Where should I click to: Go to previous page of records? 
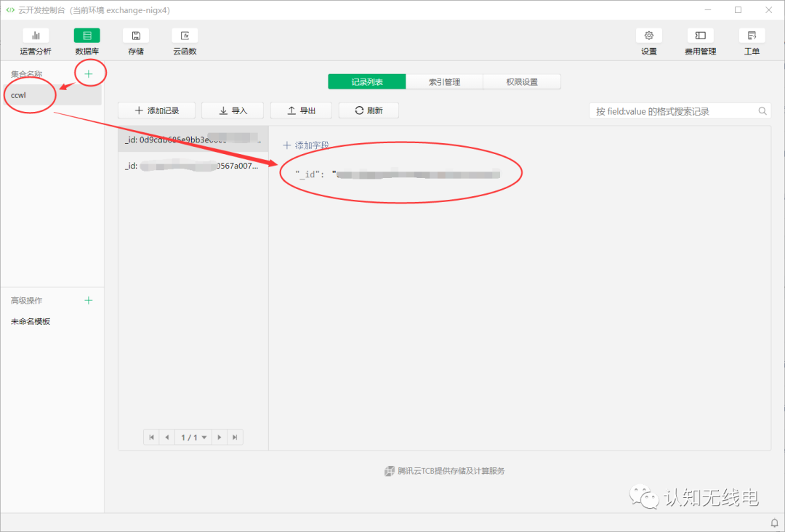(x=166, y=438)
